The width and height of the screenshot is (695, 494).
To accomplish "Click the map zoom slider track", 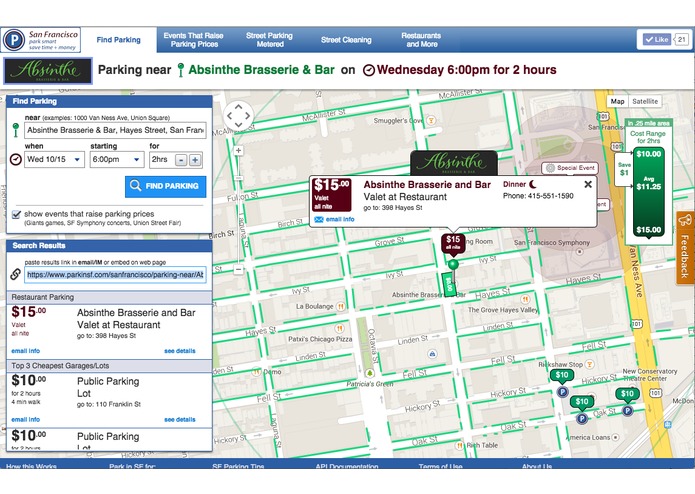I will pos(238,210).
